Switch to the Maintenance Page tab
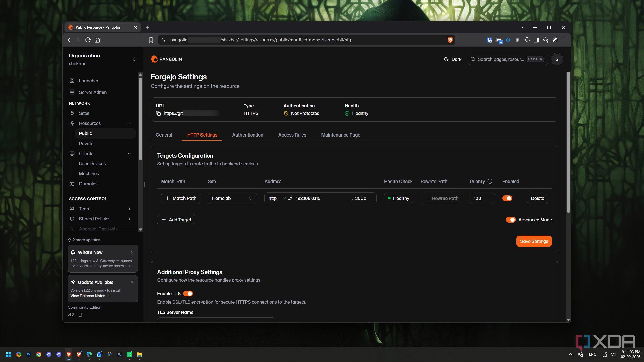The height and width of the screenshot is (362, 644). click(341, 135)
